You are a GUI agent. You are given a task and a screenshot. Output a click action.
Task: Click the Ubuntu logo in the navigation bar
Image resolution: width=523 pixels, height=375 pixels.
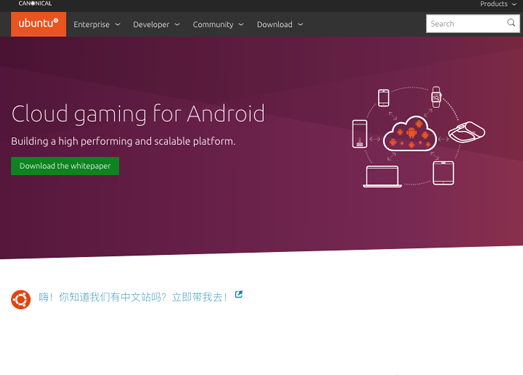coord(38,24)
